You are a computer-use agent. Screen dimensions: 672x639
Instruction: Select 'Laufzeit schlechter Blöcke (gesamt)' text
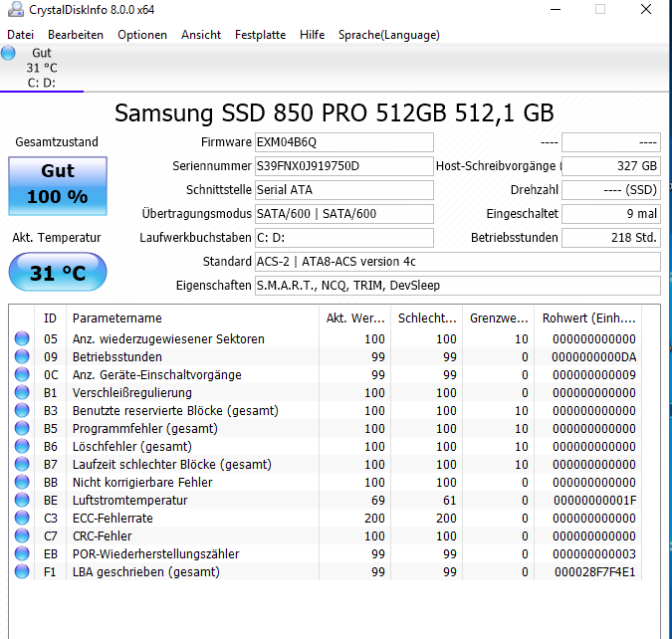pyautogui.click(x=172, y=465)
